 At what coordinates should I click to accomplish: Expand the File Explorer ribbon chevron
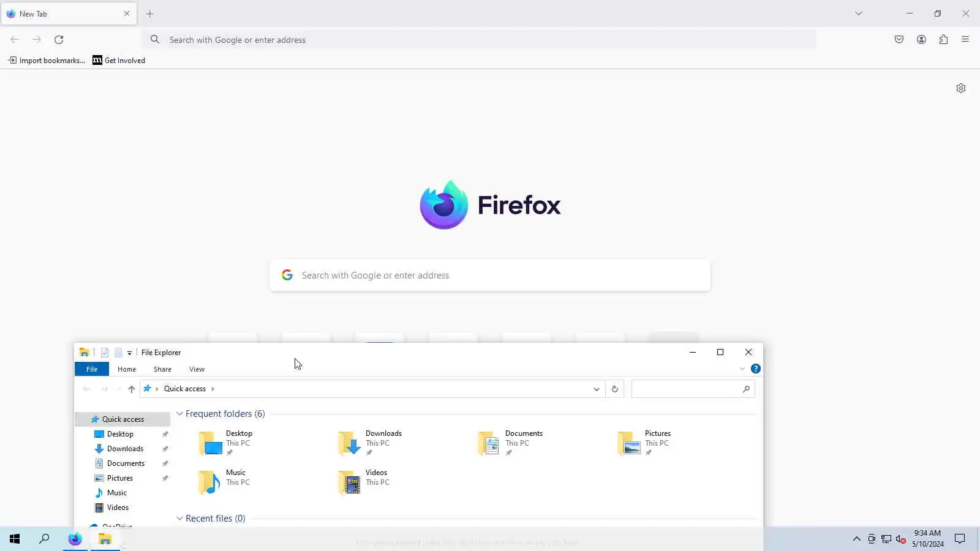tap(742, 369)
